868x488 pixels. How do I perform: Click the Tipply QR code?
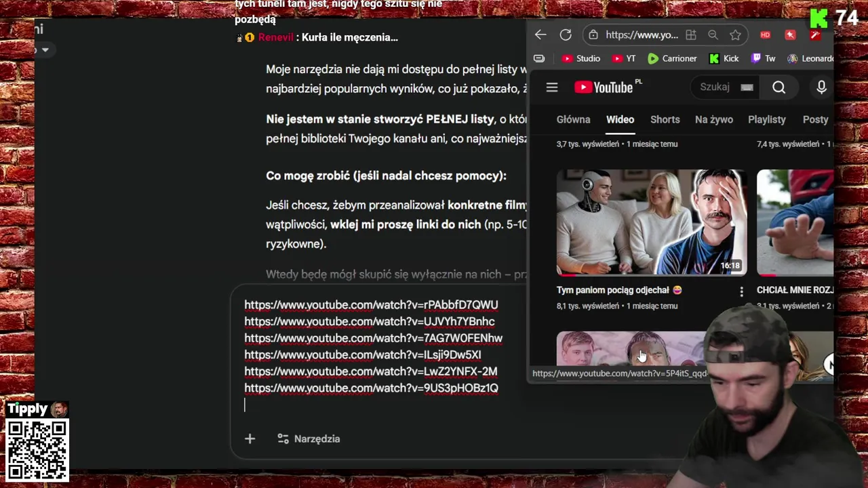[x=37, y=450]
